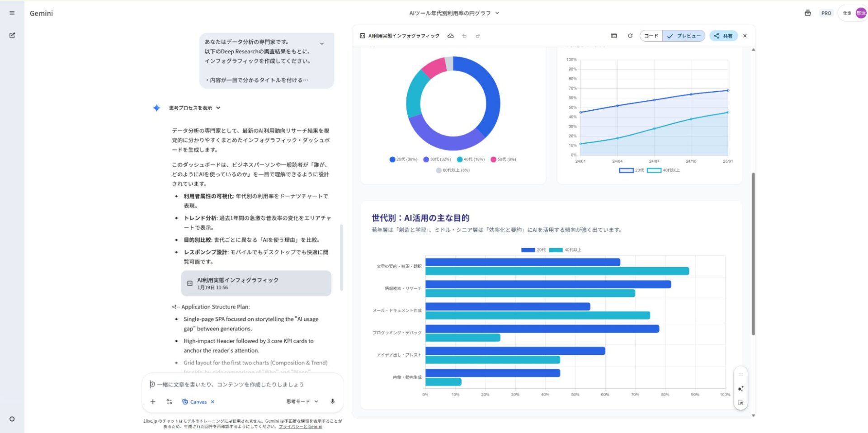Select the element picker icon on the canvas toolbar
This screenshot has height=433, width=868.
(741, 402)
